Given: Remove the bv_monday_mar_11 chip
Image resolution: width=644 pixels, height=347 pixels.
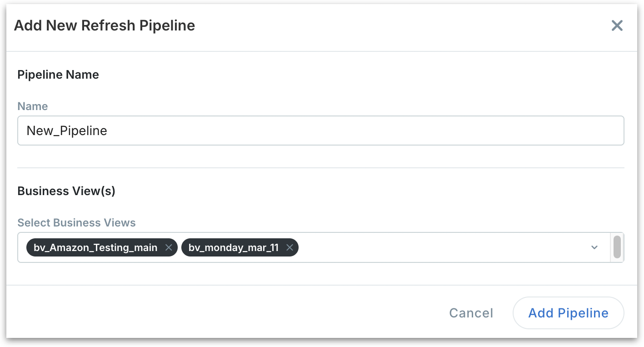Looking at the screenshot, I should [290, 248].
